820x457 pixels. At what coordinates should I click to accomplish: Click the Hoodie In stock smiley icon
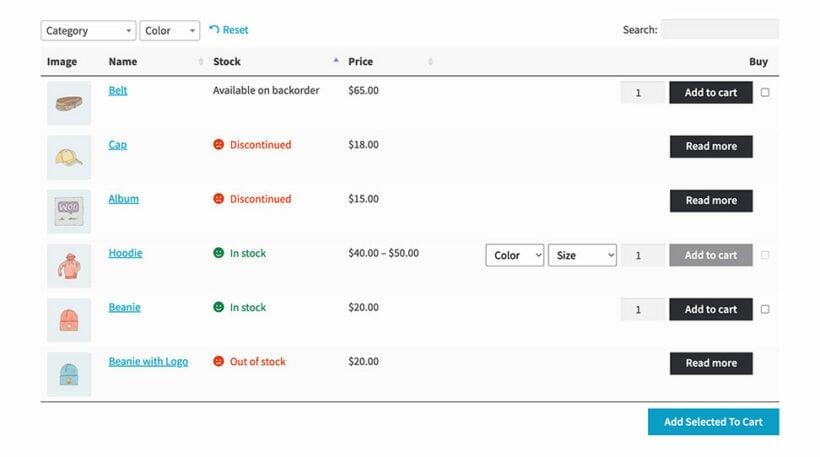click(x=219, y=253)
